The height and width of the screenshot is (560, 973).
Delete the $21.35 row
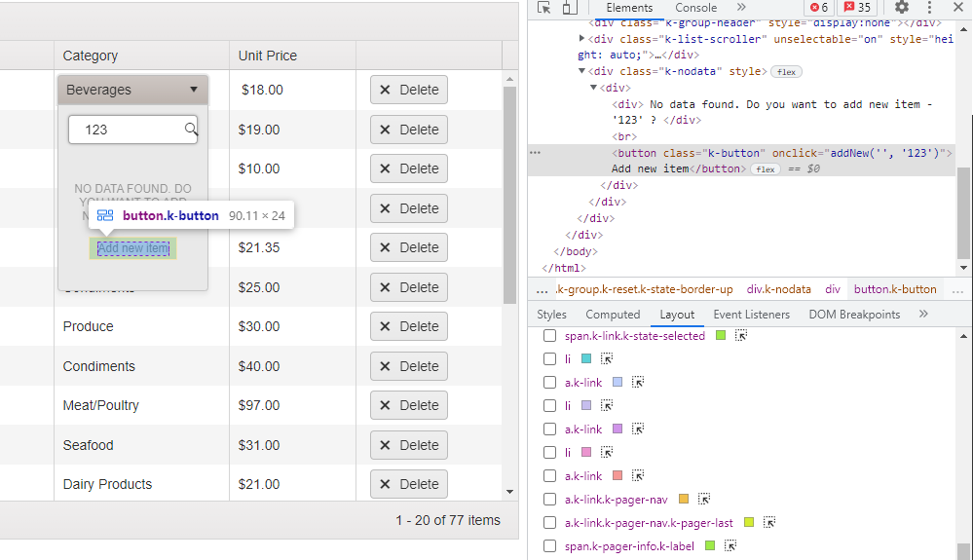tap(409, 247)
